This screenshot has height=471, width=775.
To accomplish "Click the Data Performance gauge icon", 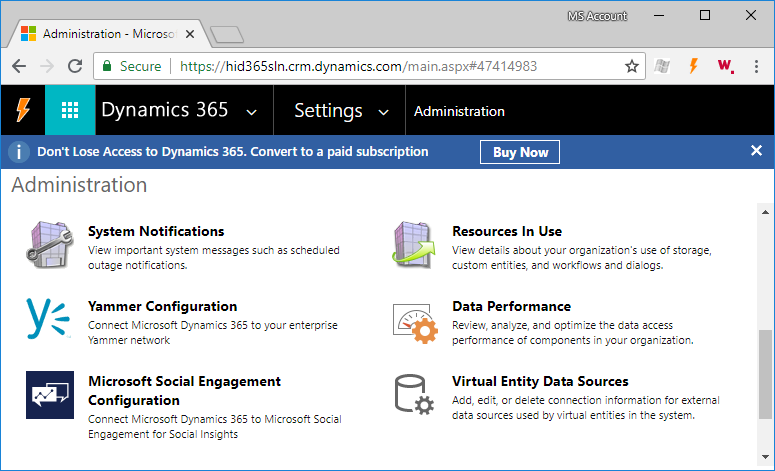I will click(415, 323).
